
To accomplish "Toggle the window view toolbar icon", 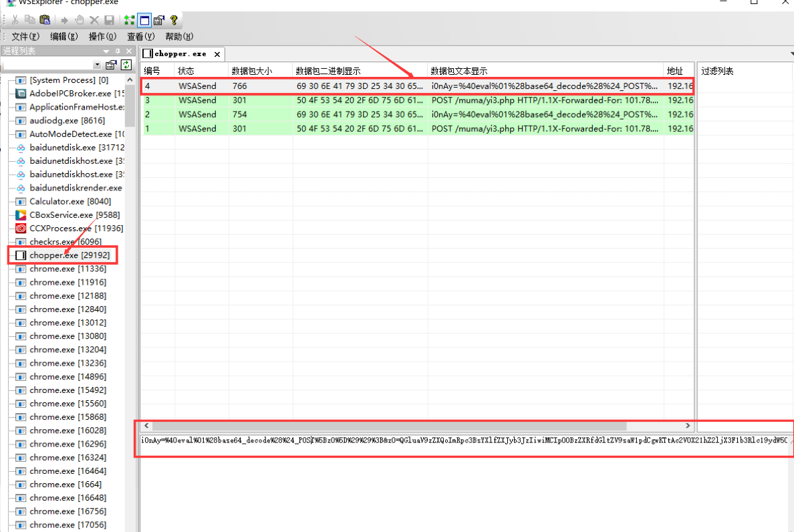I will 144,20.
